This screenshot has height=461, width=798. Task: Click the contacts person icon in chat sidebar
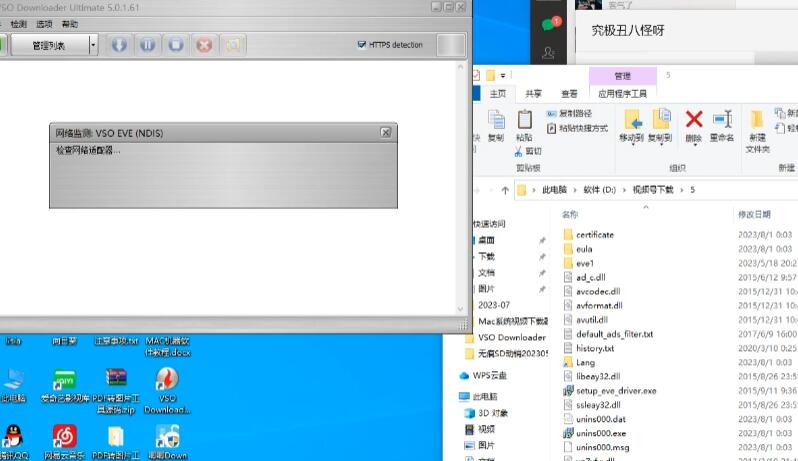(548, 52)
